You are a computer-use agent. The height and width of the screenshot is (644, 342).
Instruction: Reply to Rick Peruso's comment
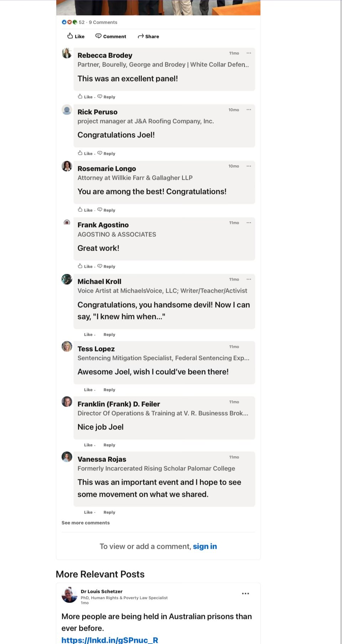[x=107, y=153]
